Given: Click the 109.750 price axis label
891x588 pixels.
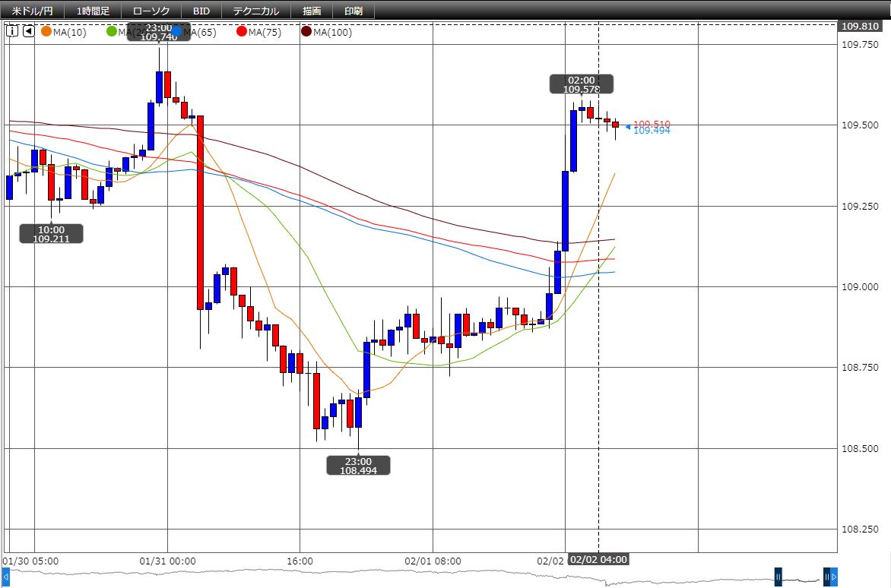Looking at the screenshot, I should click(x=860, y=44).
